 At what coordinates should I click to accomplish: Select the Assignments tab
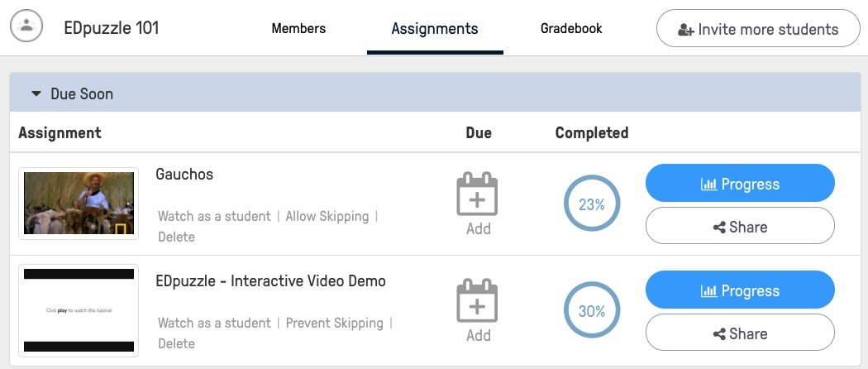coord(435,29)
